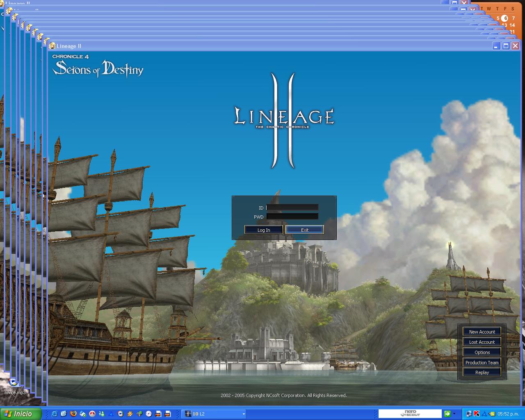The image size is (525, 420).
Task: Click the Exit button in login box
Action: point(305,230)
